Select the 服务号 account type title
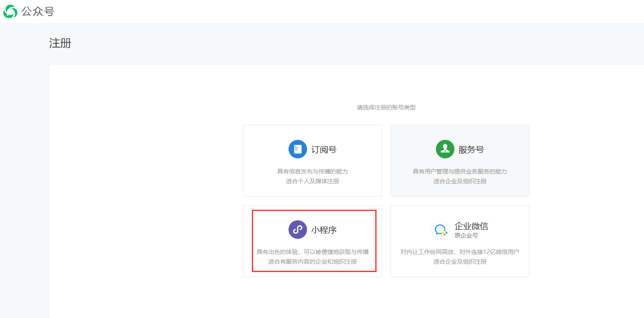 [x=471, y=150]
